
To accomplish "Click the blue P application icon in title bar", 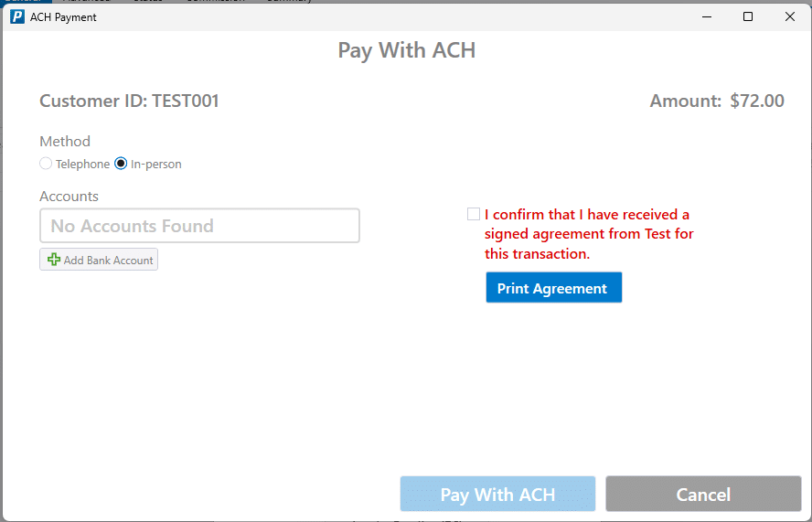I will point(17,17).
